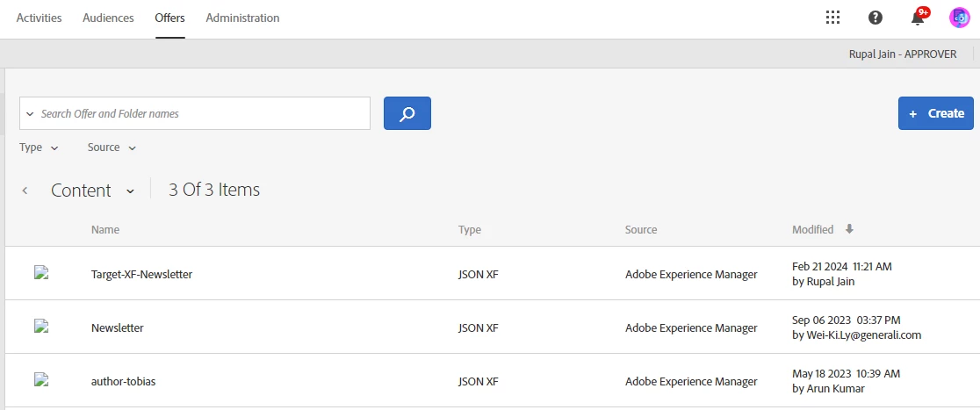Click the Target-XF-Newsletter offer thumbnail
Viewport: 980px width, 410px height.
point(40,273)
